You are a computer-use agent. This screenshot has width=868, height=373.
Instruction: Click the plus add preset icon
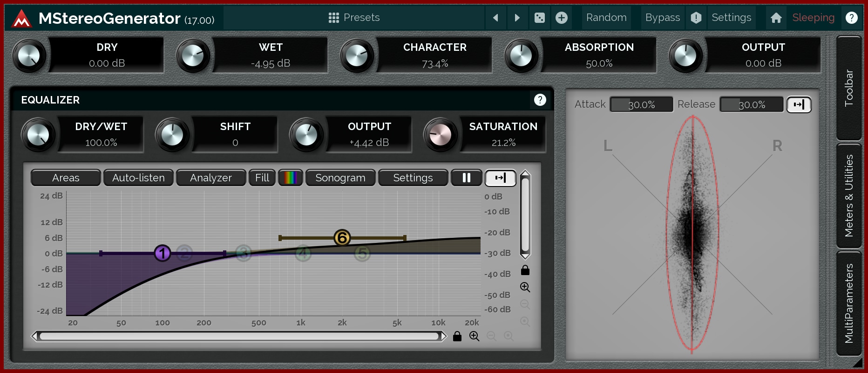562,18
